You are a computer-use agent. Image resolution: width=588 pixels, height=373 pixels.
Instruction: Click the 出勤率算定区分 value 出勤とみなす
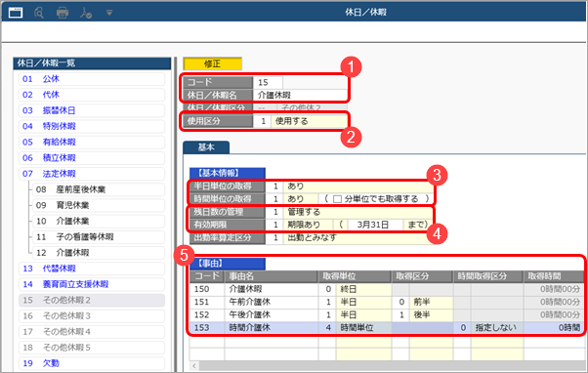pos(358,237)
